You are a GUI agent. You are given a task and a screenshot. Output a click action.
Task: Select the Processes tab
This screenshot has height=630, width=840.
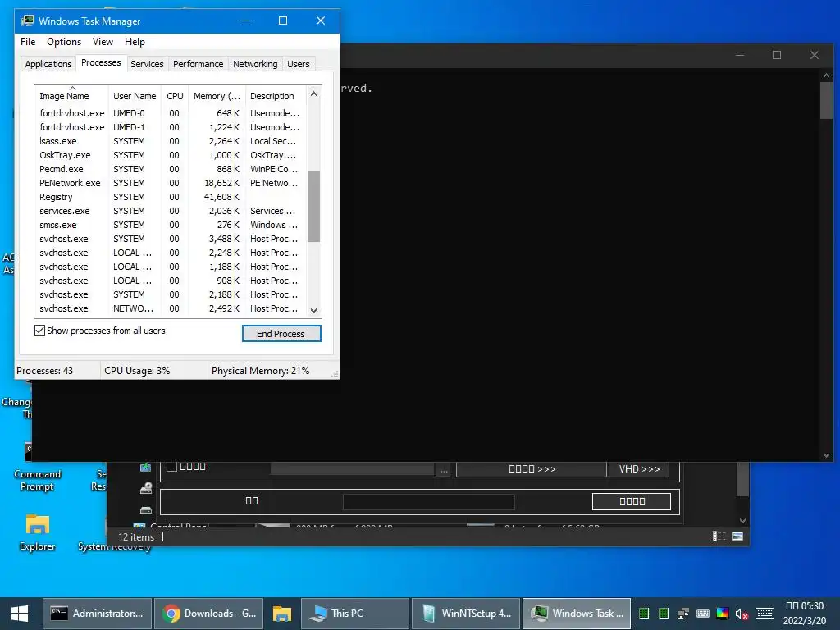click(101, 62)
